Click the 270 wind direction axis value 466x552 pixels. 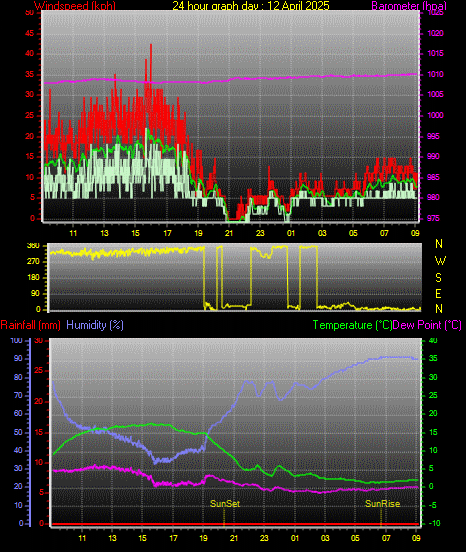tap(33, 262)
